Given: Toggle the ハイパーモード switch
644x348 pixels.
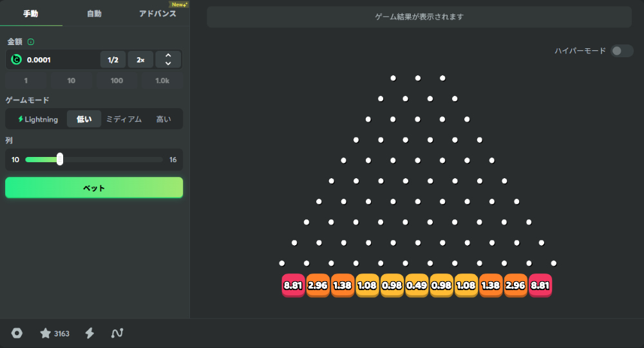Looking at the screenshot, I should click(x=622, y=51).
